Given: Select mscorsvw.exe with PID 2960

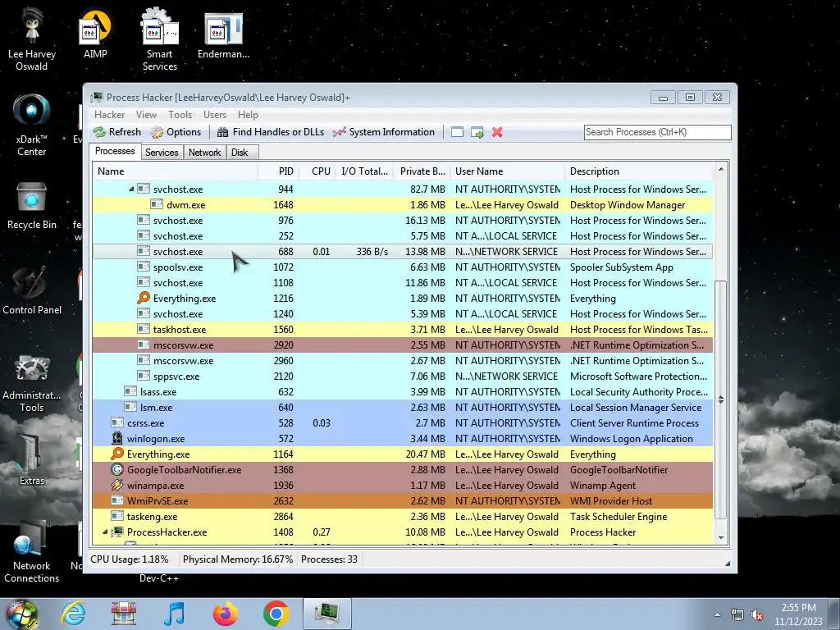Looking at the screenshot, I should click(x=403, y=361).
